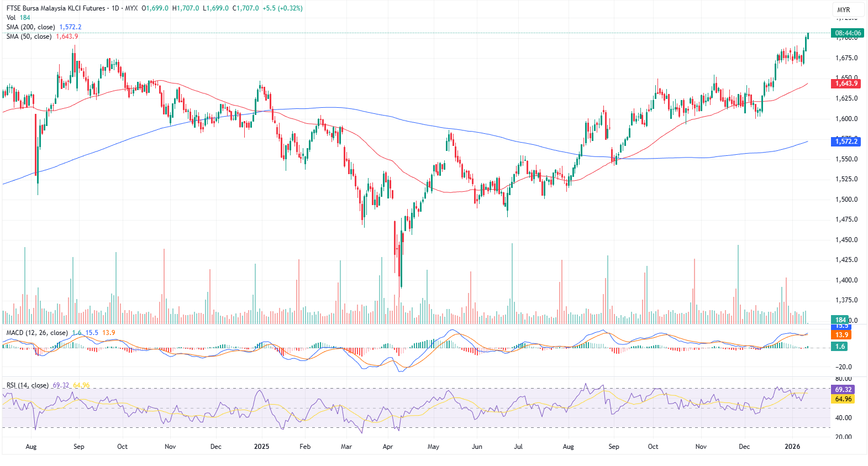Open the MYR currency selector
This screenshot has width=868, height=466.
click(843, 9)
